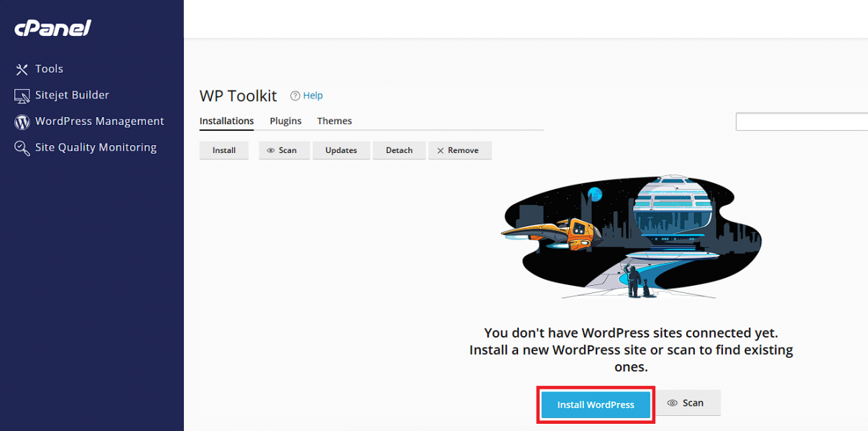Screen dimensions: 868x431
Task: Click the Detach button
Action: coord(399,150)
